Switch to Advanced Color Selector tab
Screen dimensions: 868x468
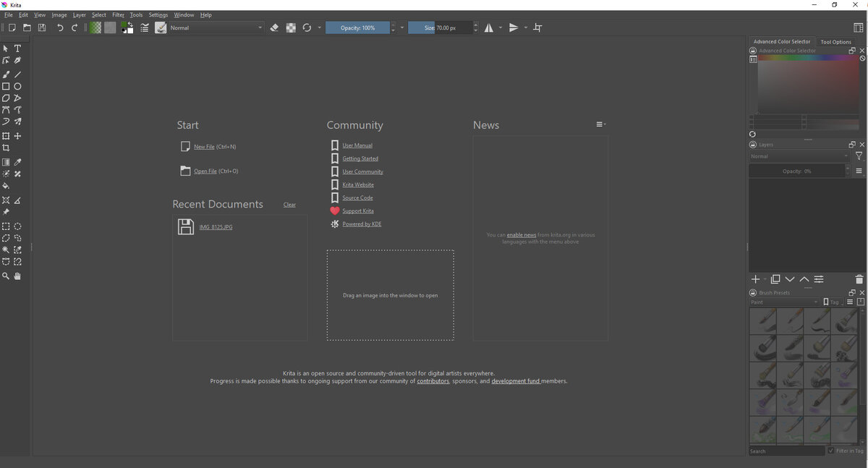pyautogui.click(x=782, y=42)
